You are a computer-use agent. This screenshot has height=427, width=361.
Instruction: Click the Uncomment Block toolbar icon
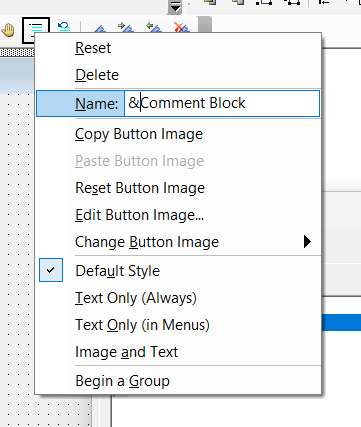point(64,26)
